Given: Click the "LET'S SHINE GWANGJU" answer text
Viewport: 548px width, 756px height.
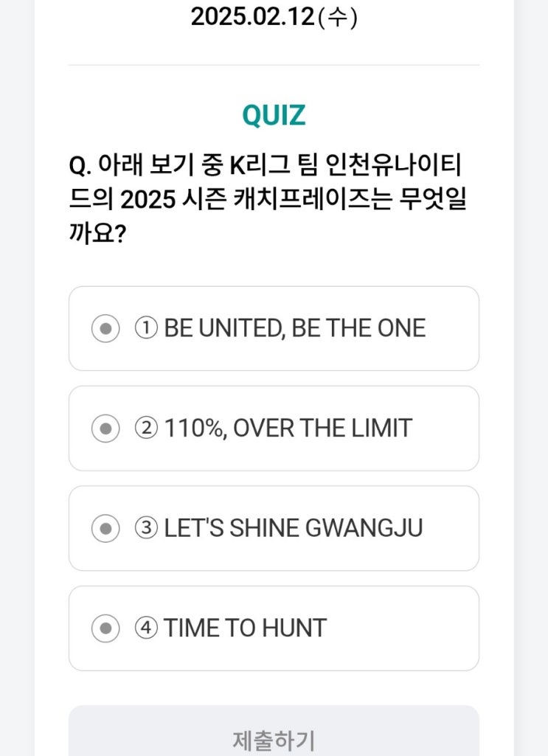Looking at the screenshot, I should click(x=293, y=528).
